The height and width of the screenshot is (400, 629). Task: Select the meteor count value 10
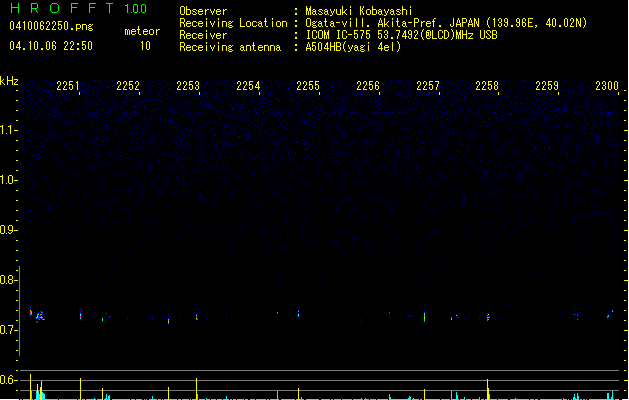coord(145,46)
